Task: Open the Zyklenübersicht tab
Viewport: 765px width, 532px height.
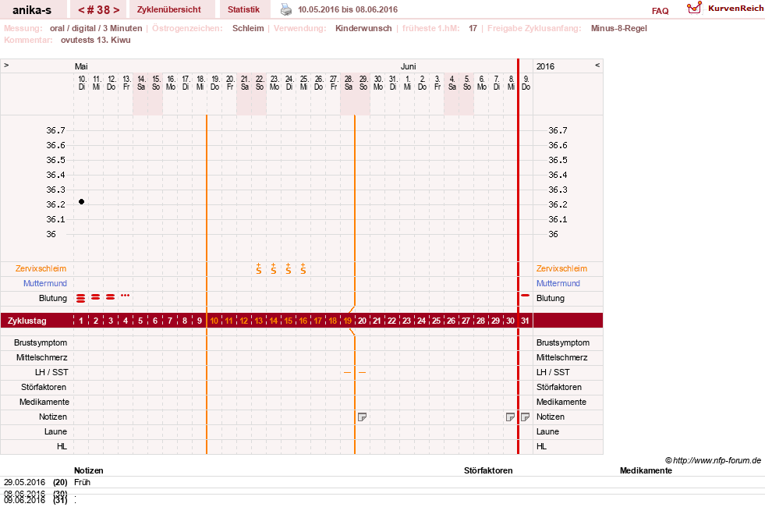Action: 168,9
